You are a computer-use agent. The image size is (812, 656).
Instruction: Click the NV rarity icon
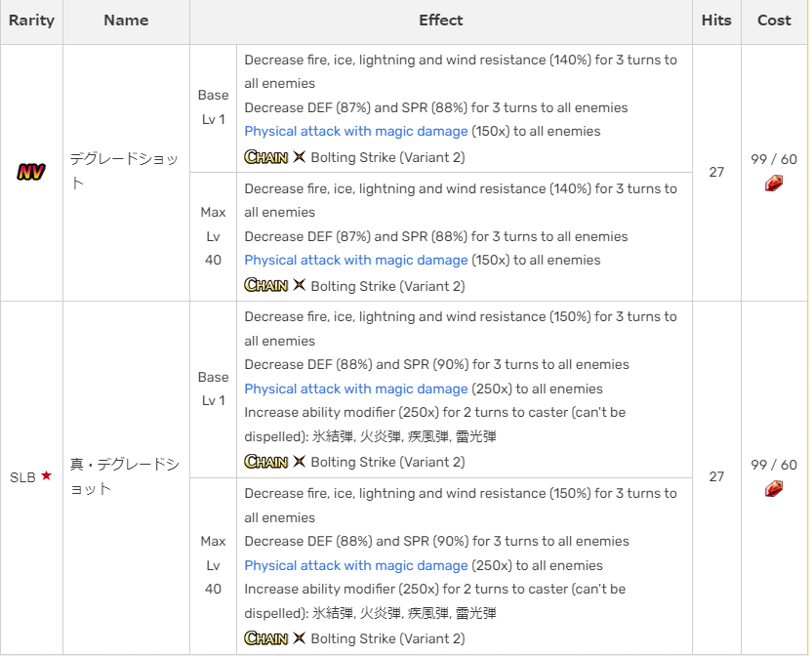coord(30,172)
